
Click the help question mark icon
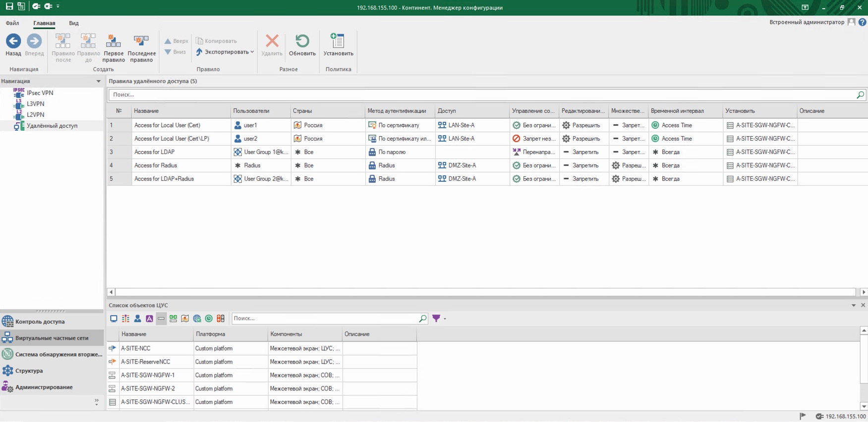coord(863,22)
